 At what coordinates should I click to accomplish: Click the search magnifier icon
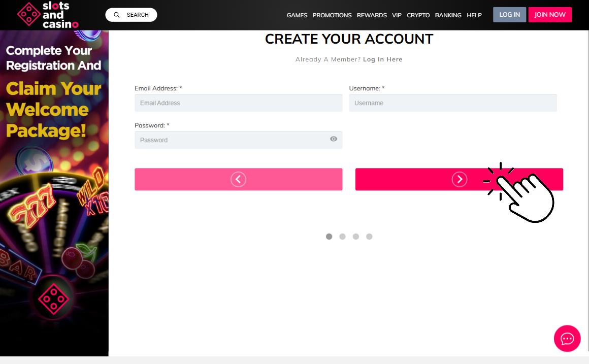coord(117,15)
